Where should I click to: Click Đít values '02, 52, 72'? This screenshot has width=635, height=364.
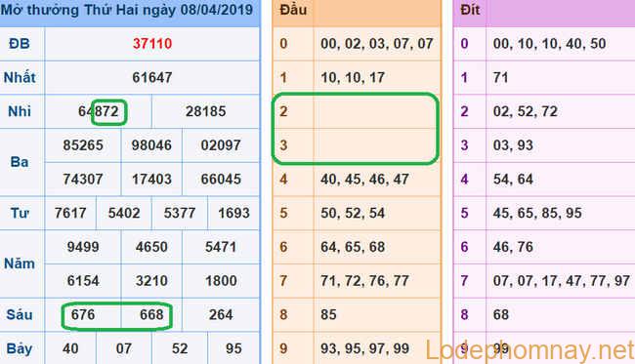click(x=526, y=111)
